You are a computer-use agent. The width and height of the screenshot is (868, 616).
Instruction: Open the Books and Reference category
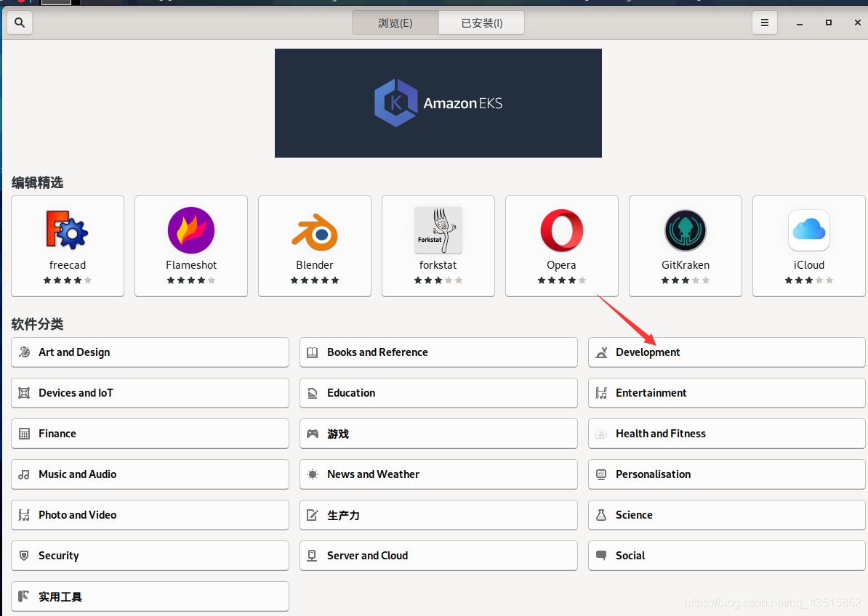(x=438, y=352)
